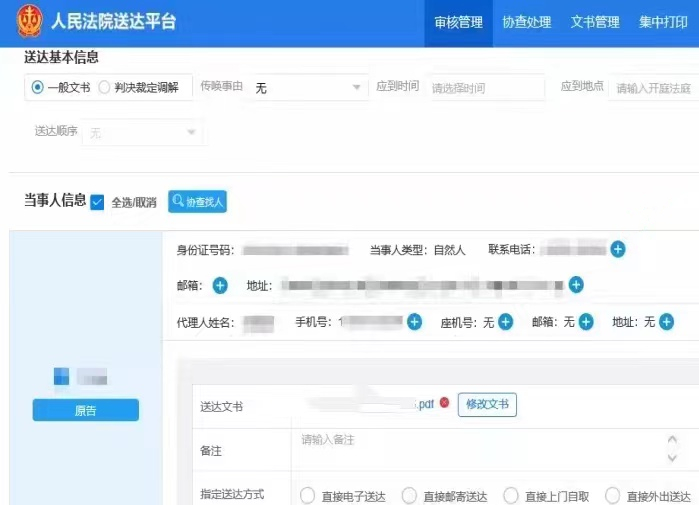Select the 一般文书 radio button

[x=38, y=88]
